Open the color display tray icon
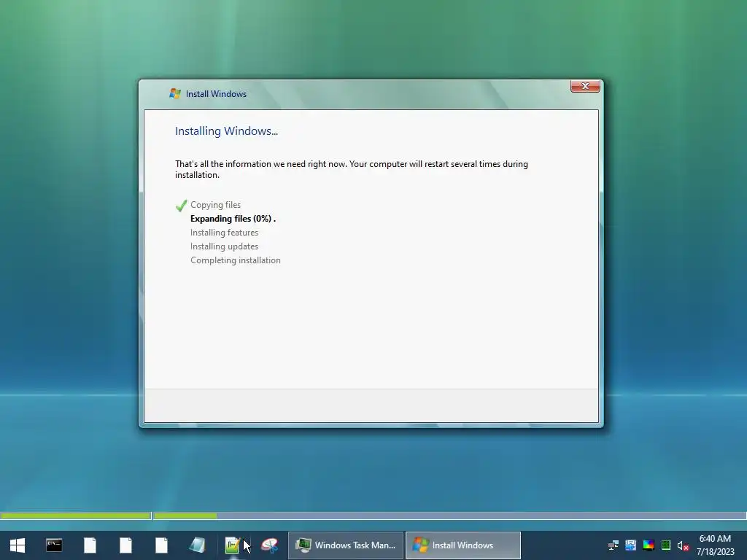This screenshot has width=747, height=560. 649,545
